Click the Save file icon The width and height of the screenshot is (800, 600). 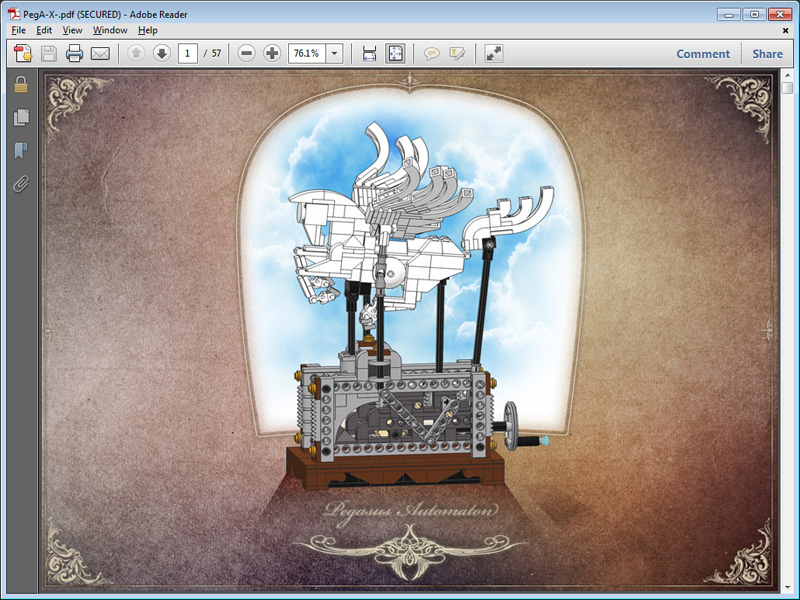pyautogui.click(x=49, y=54)
